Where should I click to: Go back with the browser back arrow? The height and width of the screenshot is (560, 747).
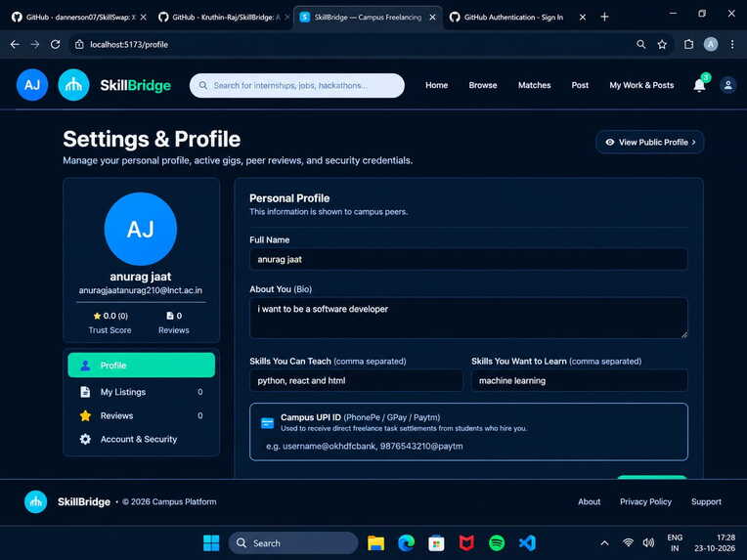(x=15, y=44)
